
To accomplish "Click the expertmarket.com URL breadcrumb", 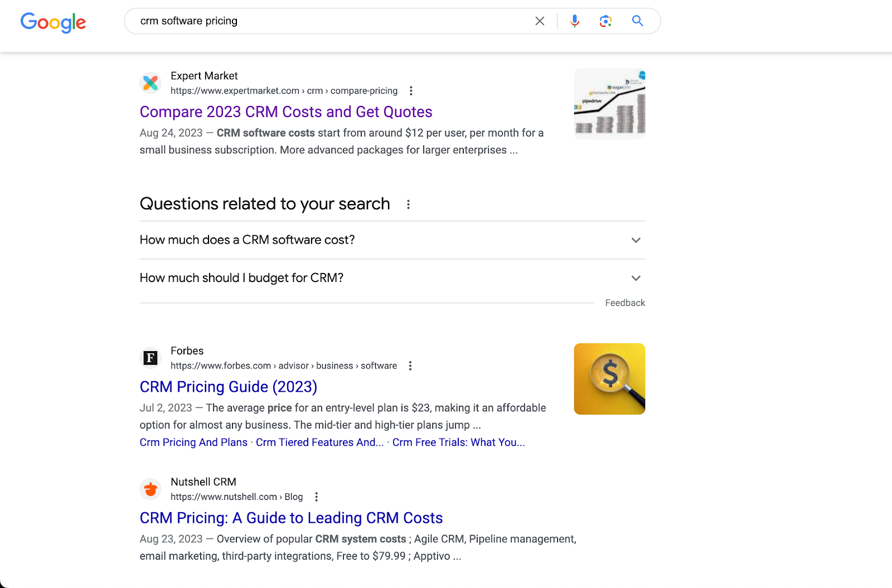I will click(x=284, y=91).
